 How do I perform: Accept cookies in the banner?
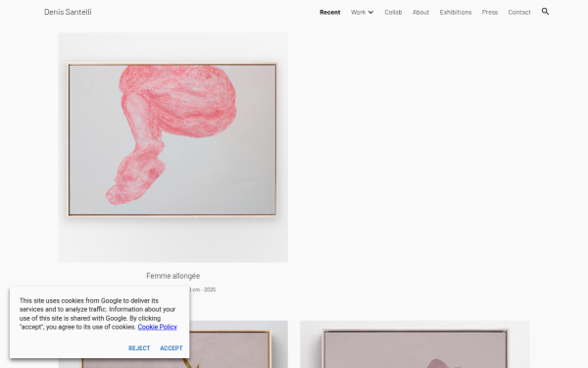[x=171, y=348]
